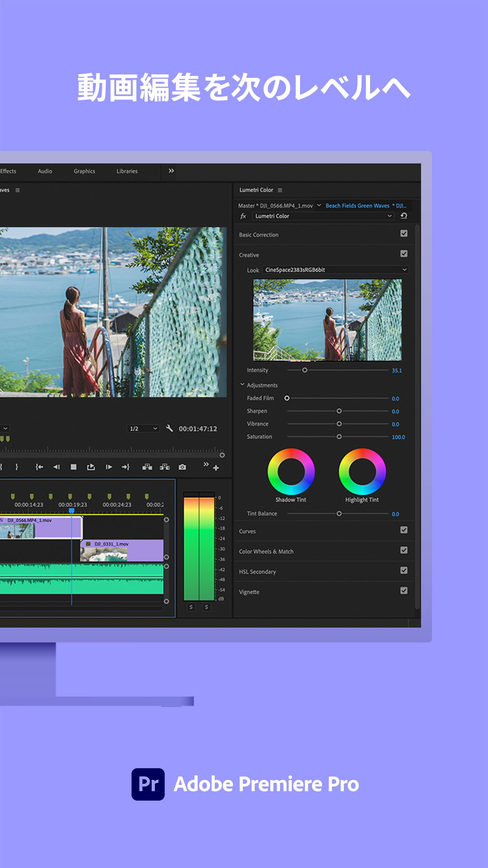Open the master clip dropdown arrow
Screen dimensions: 488x868
pos(319,205)
